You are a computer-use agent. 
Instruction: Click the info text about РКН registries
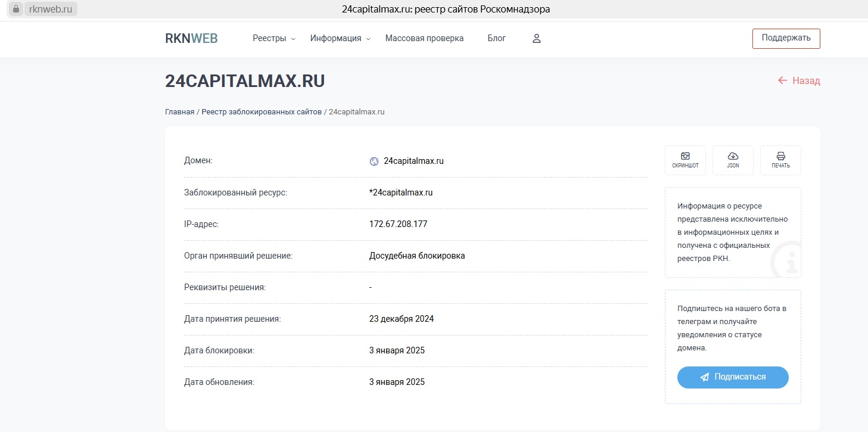[x=733, y=232]
